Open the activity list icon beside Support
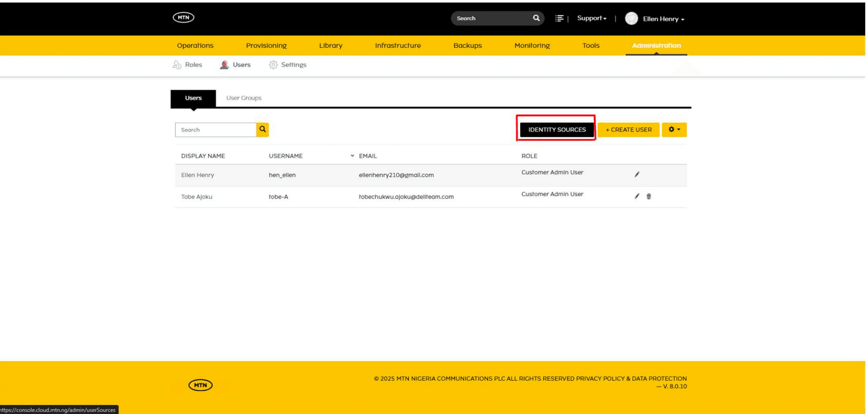The image size is (868, 414). [x=560, y=18]
